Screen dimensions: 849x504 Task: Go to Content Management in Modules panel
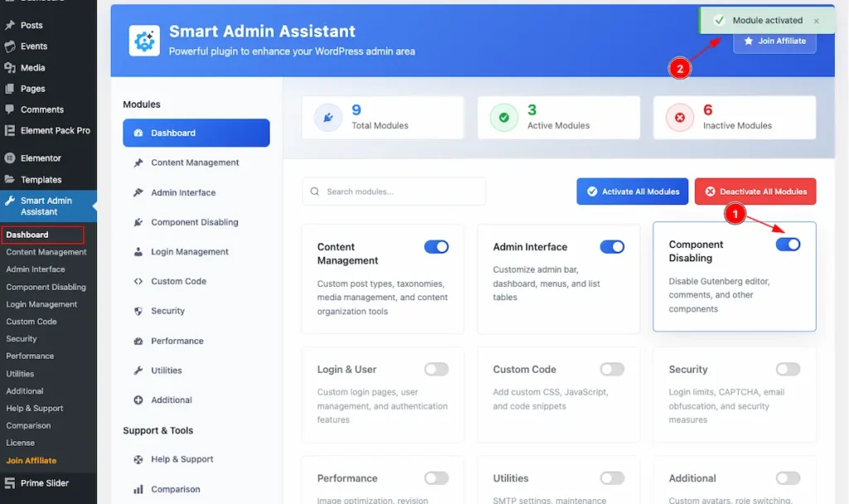196,162
